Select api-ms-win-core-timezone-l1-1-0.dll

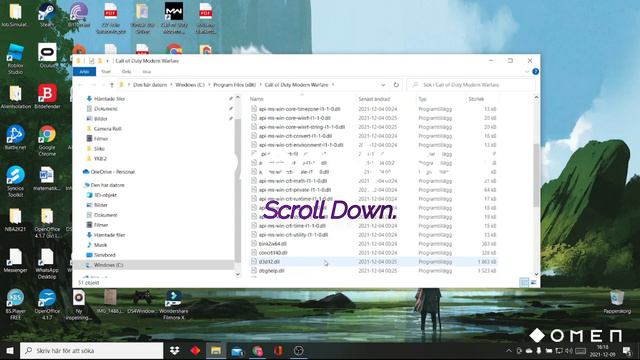pos(300,109)
